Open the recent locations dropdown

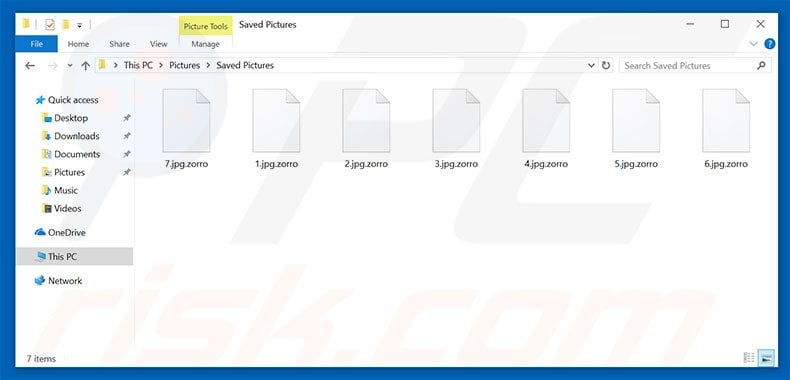click(70, 66)
